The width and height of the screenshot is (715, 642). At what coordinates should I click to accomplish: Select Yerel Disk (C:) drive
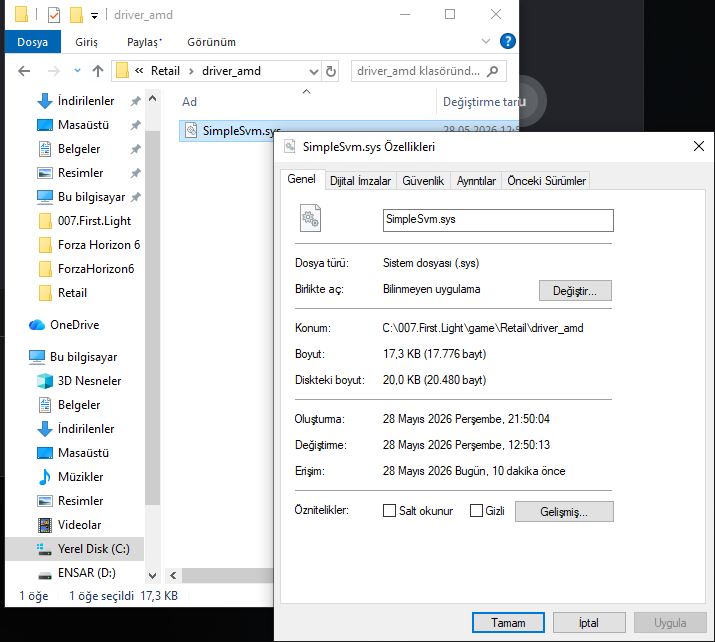pyautogui.click(x=93, y=549)
